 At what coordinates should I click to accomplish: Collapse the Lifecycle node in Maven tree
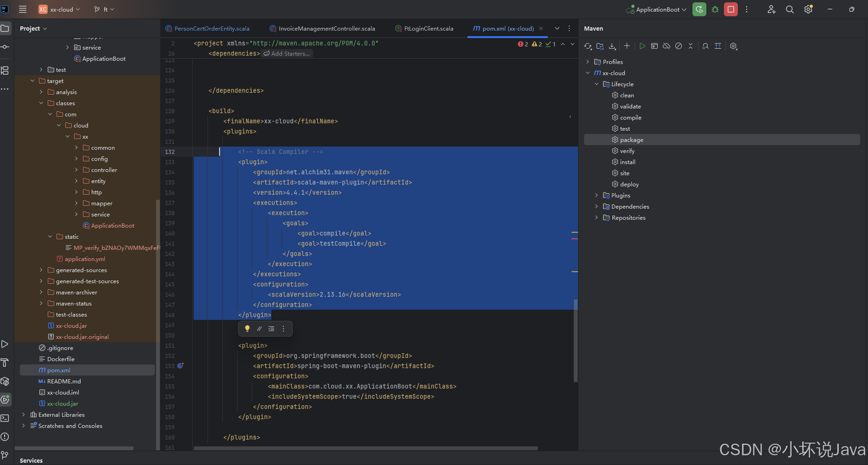[597, 84]
